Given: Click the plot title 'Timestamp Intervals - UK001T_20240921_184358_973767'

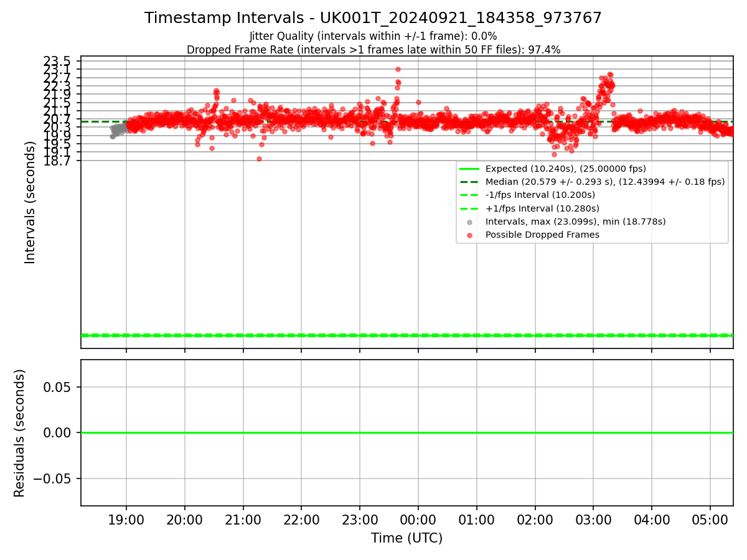Looking at the screenshot, I should pos(374,18).
